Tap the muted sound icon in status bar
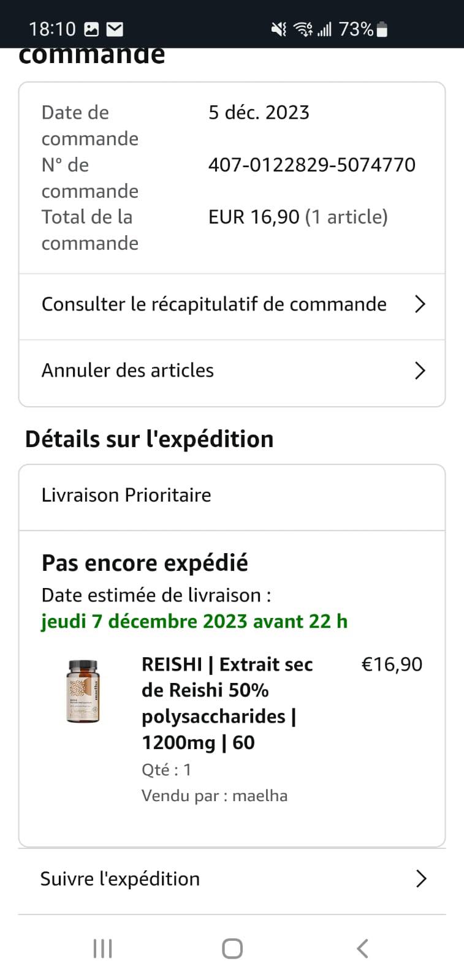 [279, 29]
